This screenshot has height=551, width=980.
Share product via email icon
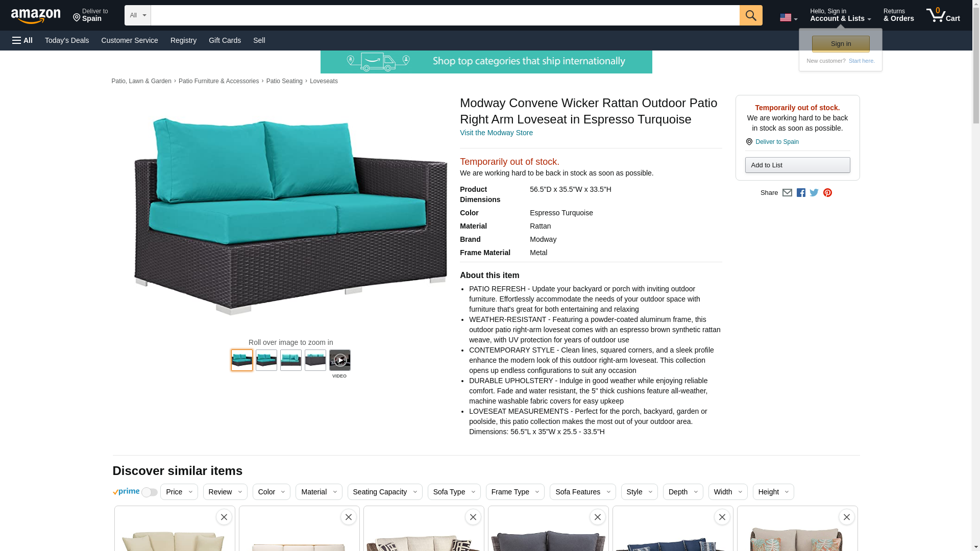click(787, 193)
